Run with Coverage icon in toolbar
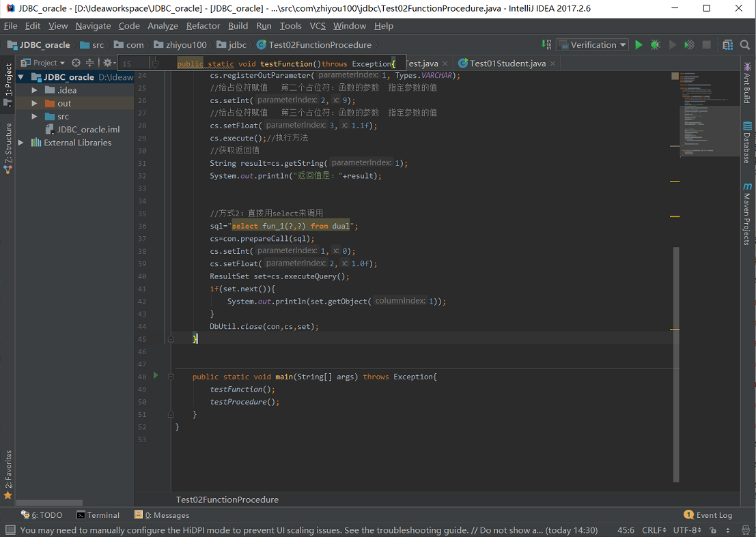 [x=690, y=45]
